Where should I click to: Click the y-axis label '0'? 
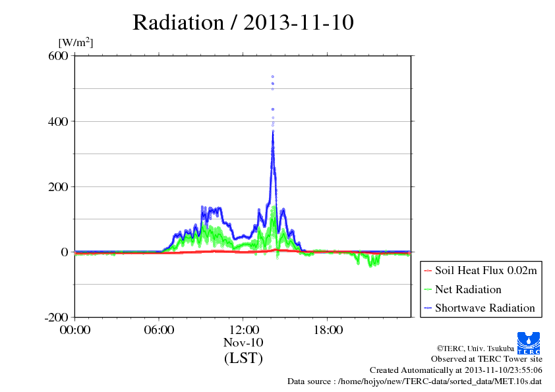65,252
